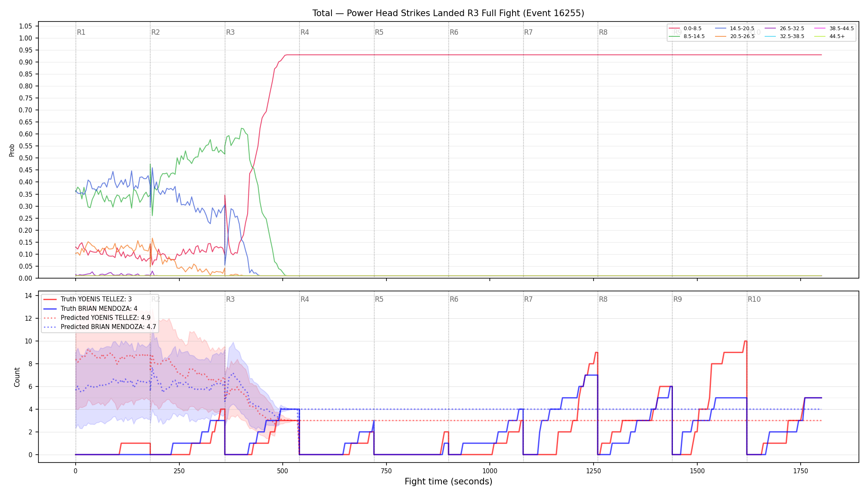Click the 0.0-8.5 legend line swatch
The image size is (868, 496).
(x=675, y=29)
